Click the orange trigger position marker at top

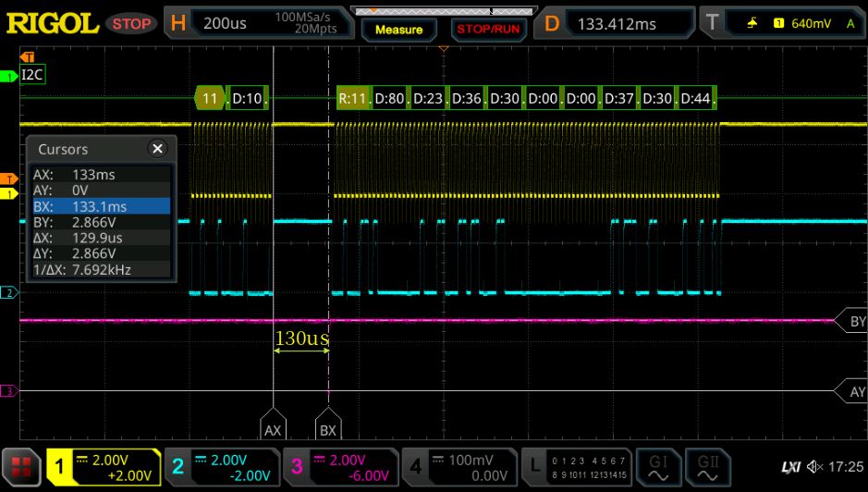tap(444, 49)
